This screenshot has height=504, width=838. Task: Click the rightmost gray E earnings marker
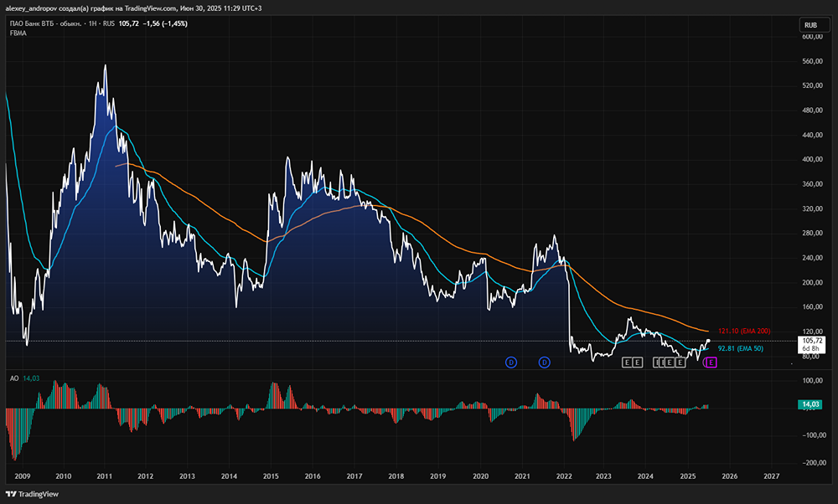pos(680,362)
